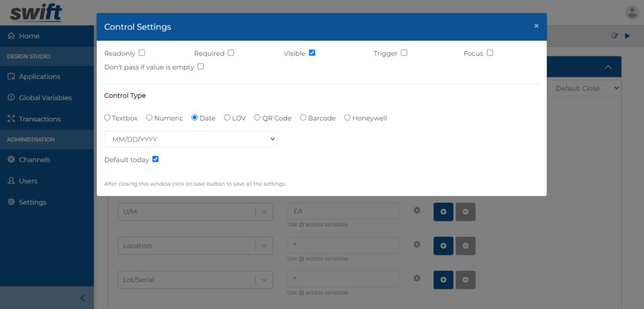This screenshot has height=309, width=644.
Task: Add a row after Lot/Serial with plus button
Action: click(x=443, y=280)
